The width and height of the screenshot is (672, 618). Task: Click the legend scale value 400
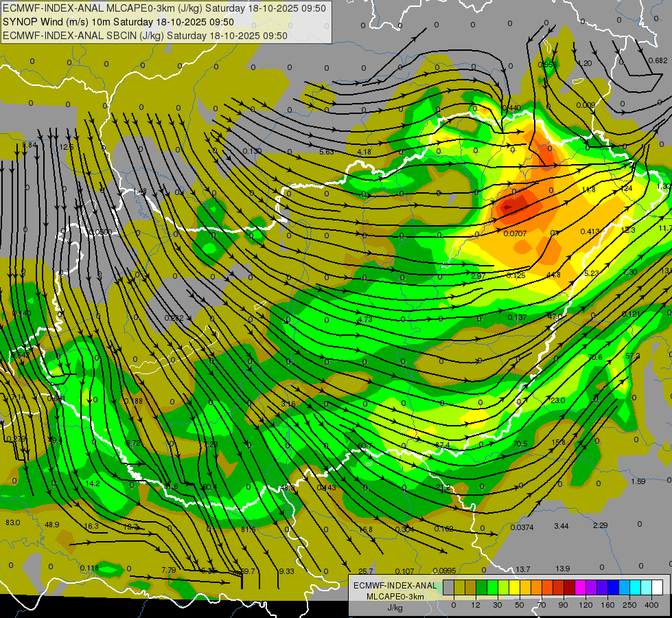[x=651, y=605]
